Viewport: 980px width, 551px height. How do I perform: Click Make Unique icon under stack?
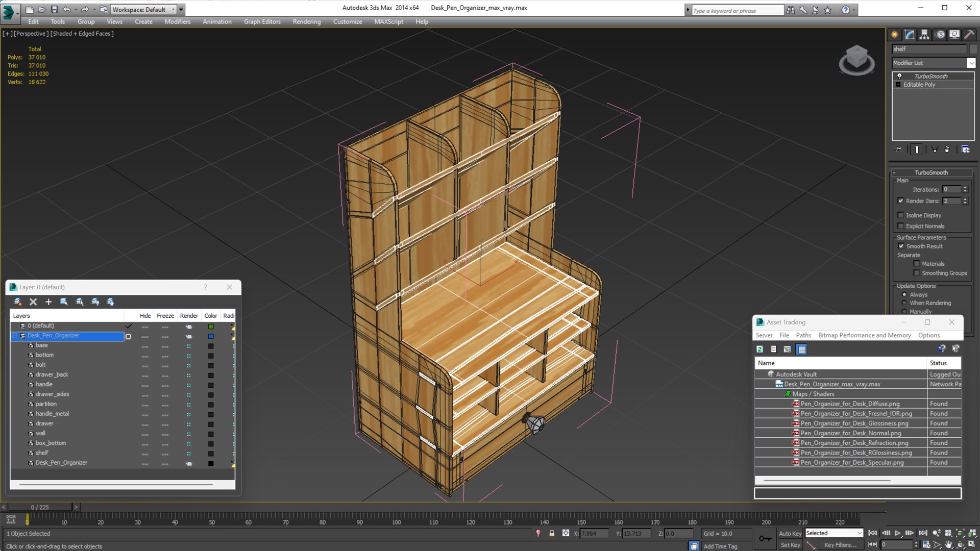[x=935, y=149]
